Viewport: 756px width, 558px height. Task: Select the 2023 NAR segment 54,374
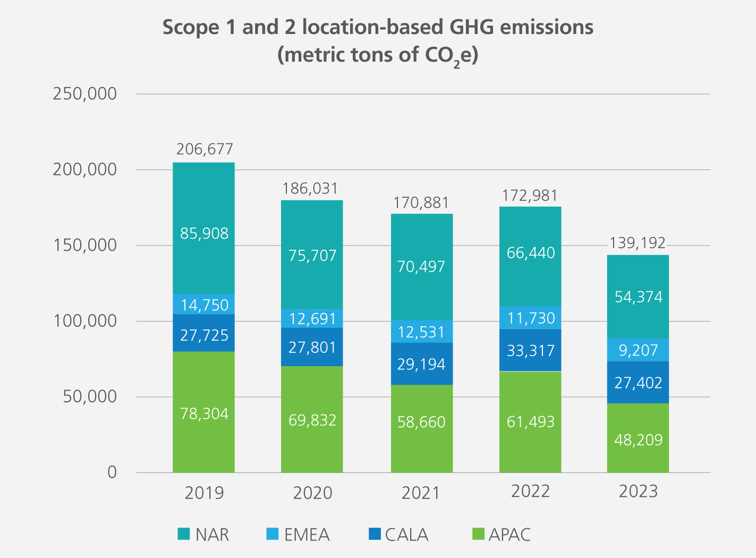(x=638, y=297)
